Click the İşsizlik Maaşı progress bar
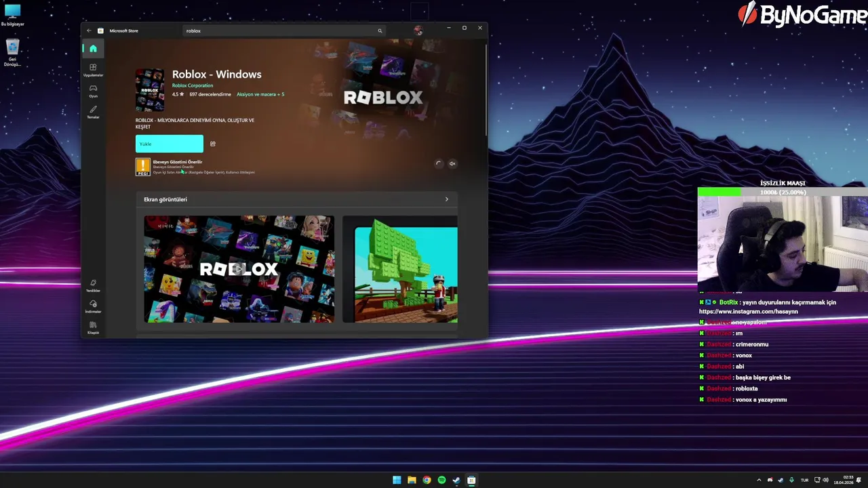The width and height of the screenshot is (868, 488). [x=783, y=192]
